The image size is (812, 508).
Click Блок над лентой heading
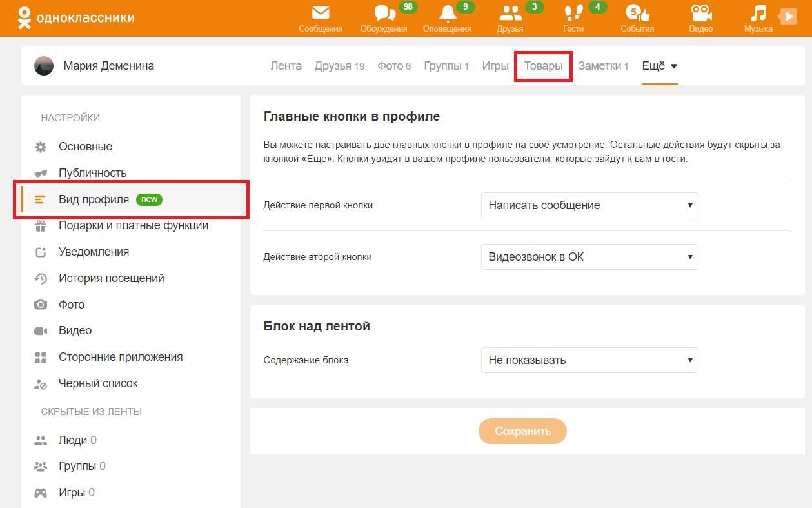tap(317, 327)
